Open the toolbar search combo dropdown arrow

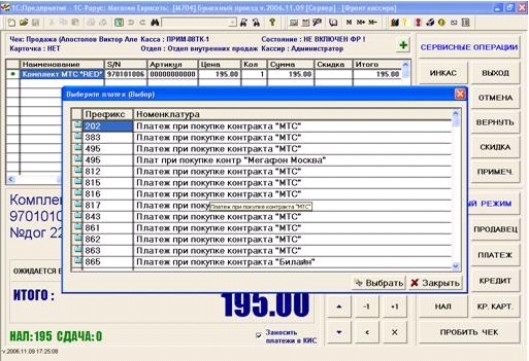click(232, 23)
